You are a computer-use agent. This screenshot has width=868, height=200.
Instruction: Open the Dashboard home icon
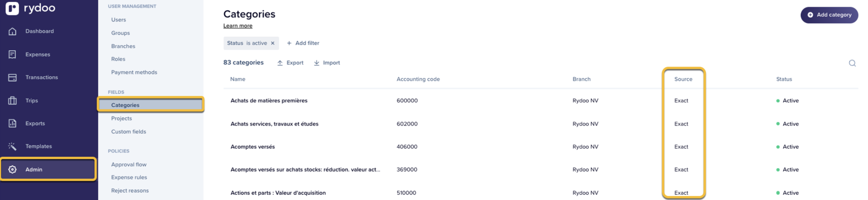click(x=12, y=31)
